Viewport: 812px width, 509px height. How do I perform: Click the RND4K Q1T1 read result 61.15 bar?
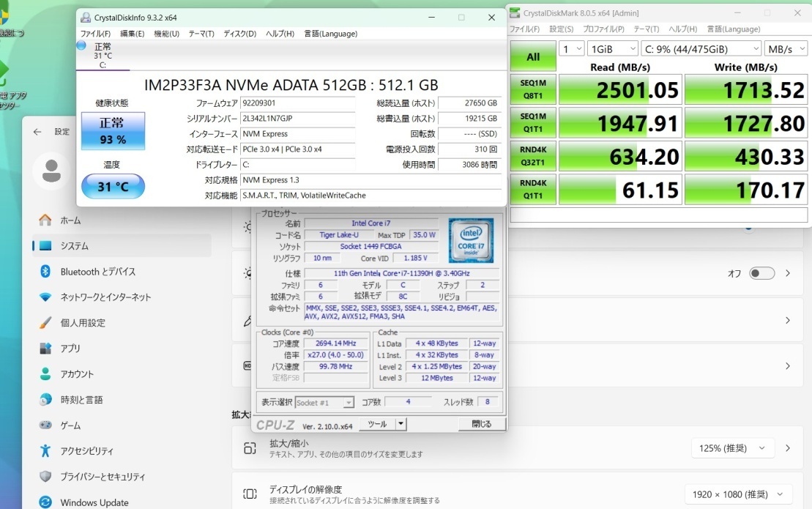point(620,190)
